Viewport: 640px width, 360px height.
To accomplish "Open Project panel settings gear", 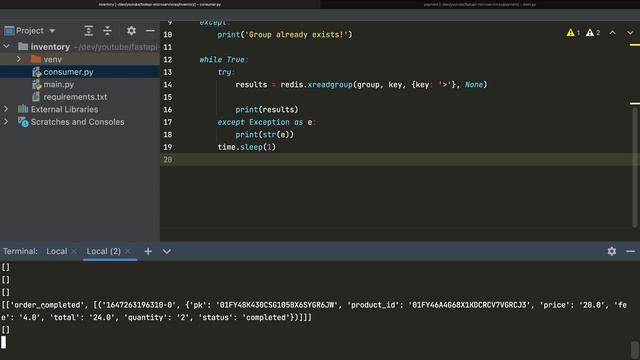I will (131, 31).
